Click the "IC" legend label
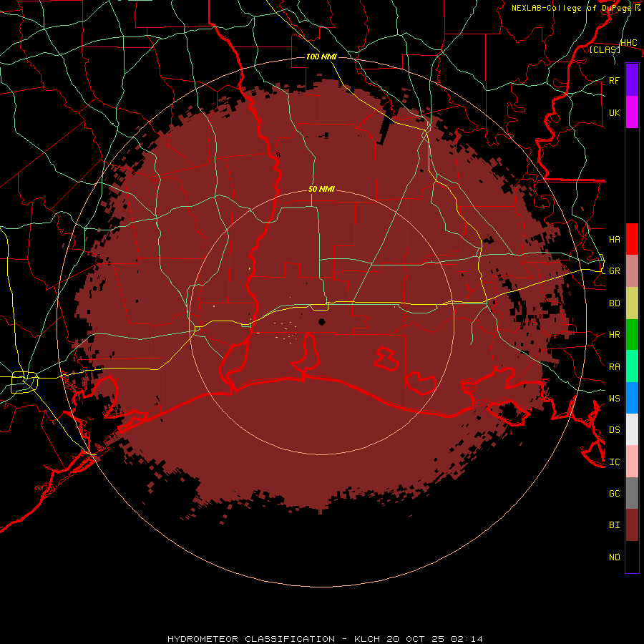644x644 pixels. click(614, 462)
